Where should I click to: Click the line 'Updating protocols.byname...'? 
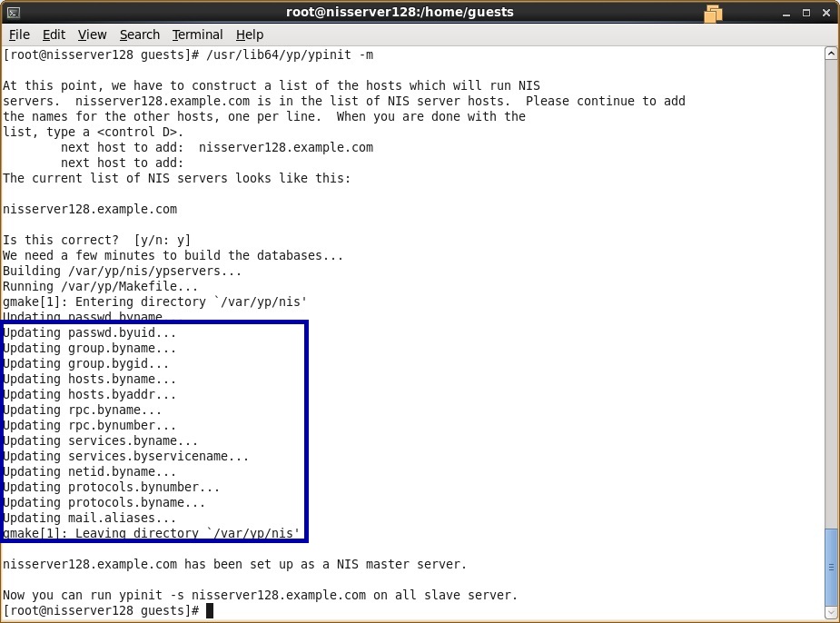[x=104, y=503]
